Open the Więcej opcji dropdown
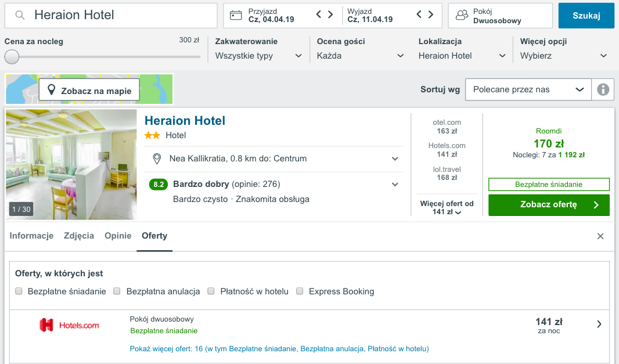619x364 pixels. (563, 56)
